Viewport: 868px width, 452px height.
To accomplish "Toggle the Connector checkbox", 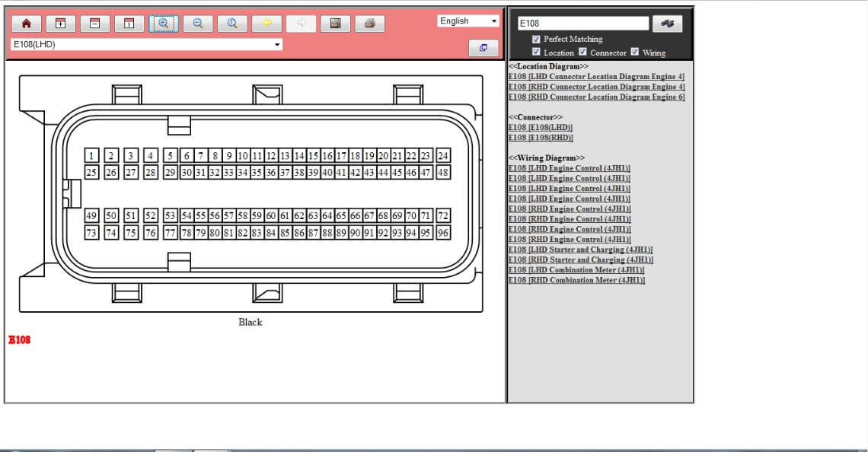I will 583,53.
